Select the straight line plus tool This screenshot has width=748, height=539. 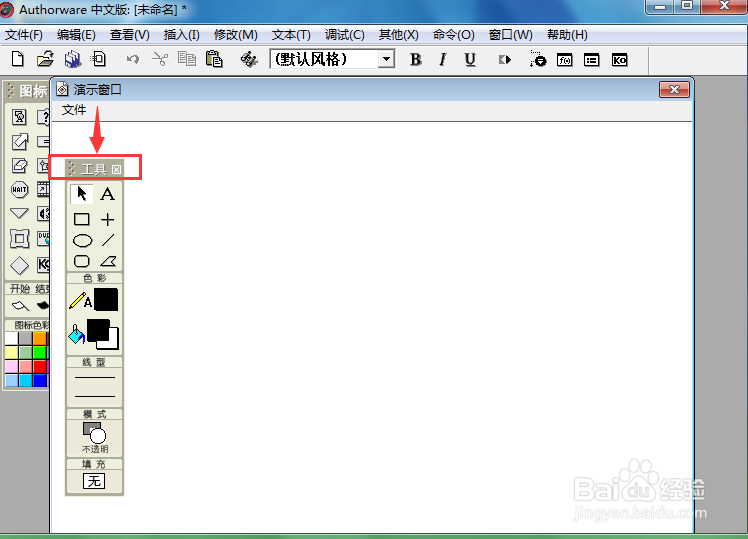coord(107,219)
